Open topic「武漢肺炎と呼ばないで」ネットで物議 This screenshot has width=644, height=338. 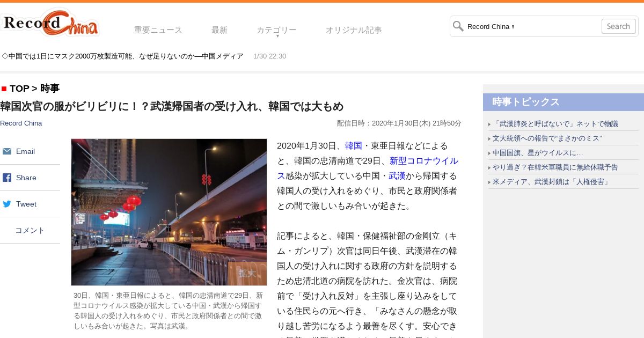coord(555,124)
